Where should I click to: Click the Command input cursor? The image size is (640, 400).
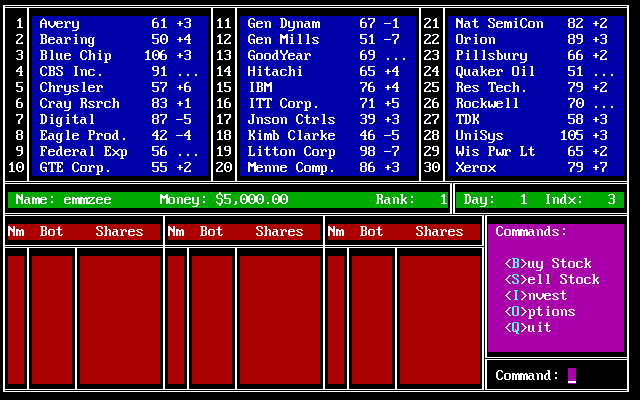[572, 376]
